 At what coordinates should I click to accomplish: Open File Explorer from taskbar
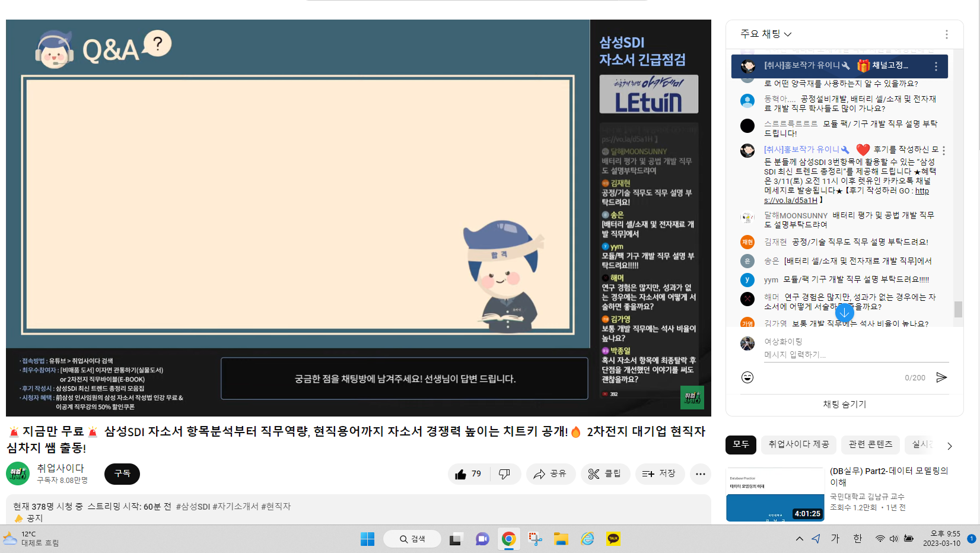(561, 539)
